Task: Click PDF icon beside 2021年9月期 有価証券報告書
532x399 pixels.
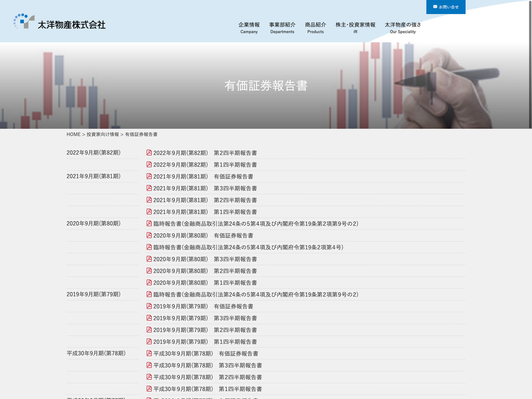Action: (149, 176)
